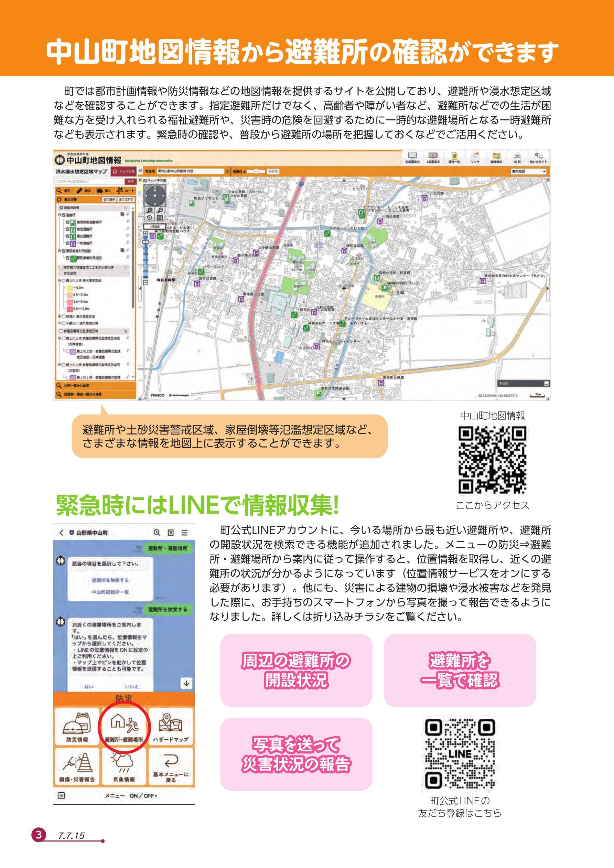Click the north compass pan control
Viewport: 614px width, 868px height.
(x=155, y=195)
